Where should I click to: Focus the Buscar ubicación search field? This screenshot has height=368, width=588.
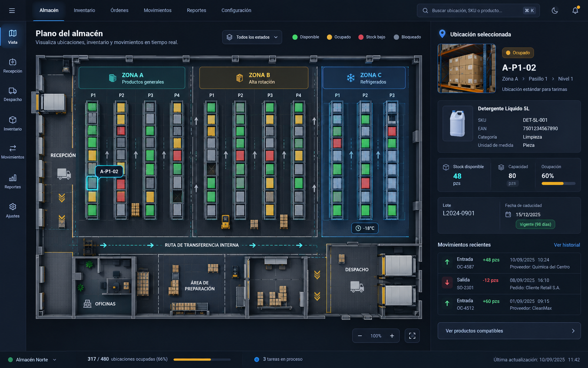pos(478,10)
